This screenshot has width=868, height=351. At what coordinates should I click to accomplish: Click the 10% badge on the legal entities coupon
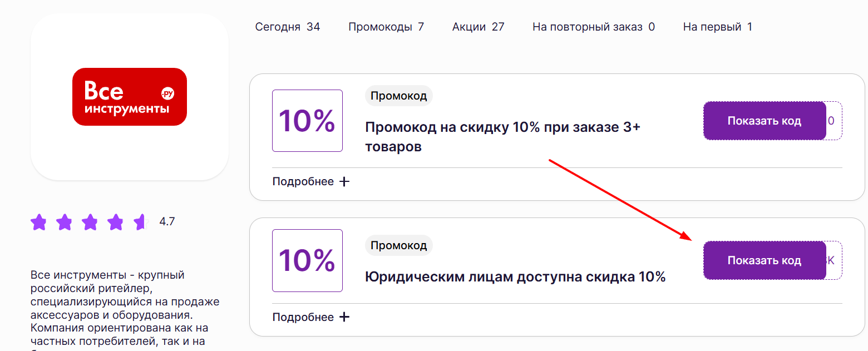tap(307, 260)
